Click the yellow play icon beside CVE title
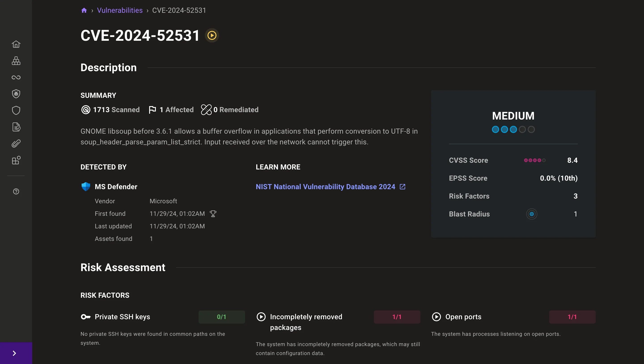This screenshot has width=644, height=364. [212, 35]
